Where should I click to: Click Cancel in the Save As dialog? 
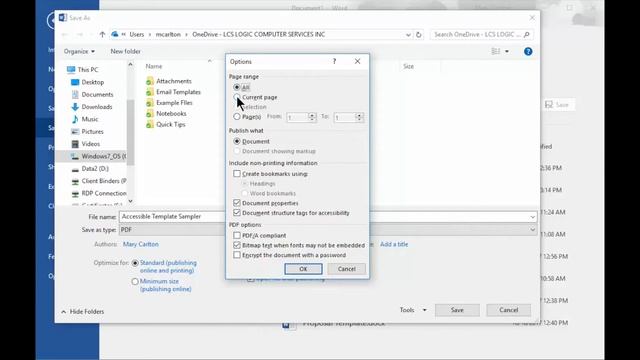click(509, 310)
